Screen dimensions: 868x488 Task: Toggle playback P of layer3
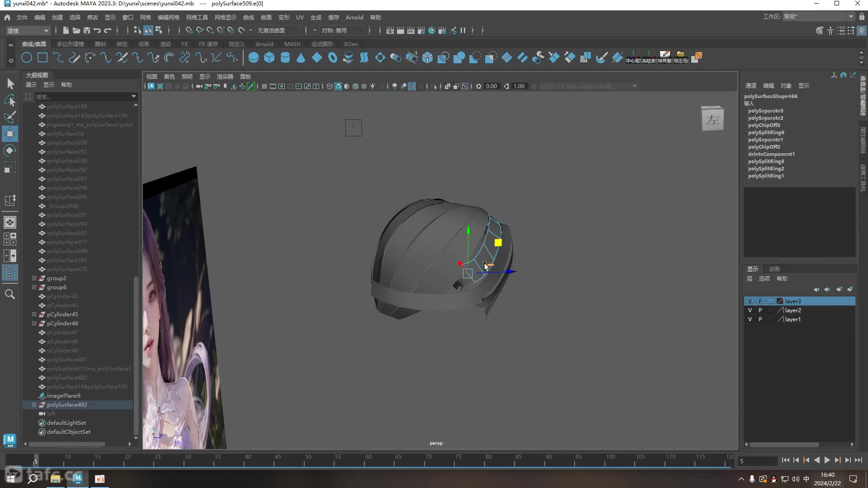tap(760, 301)
